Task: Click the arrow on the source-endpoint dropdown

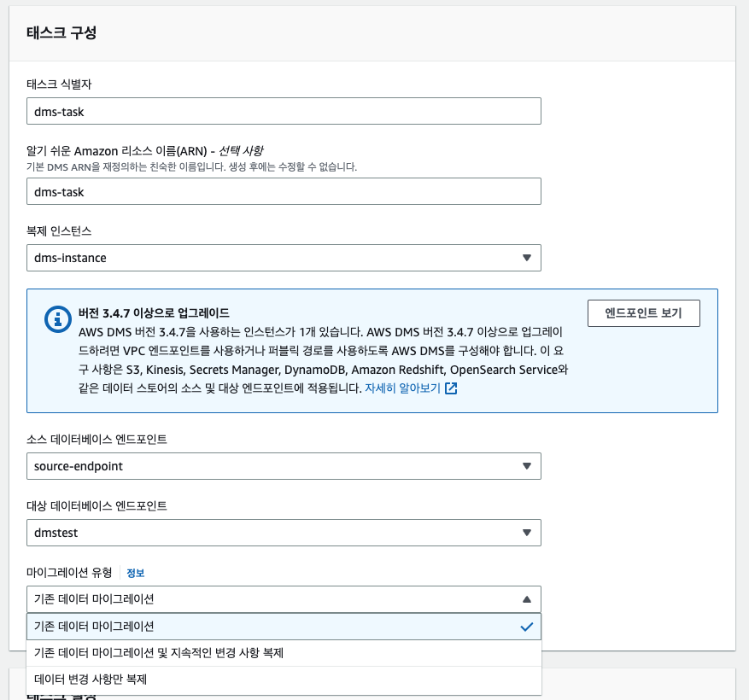Action: [x=526, y=466]
